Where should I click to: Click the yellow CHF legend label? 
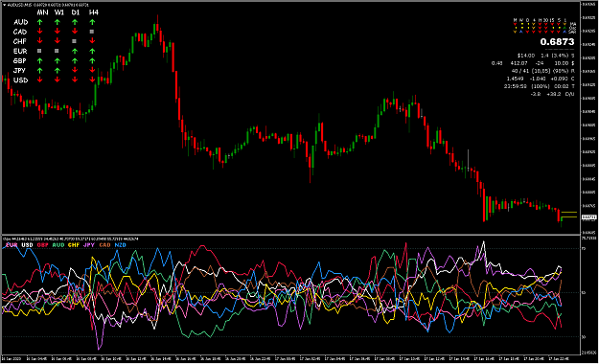(74, 245)
